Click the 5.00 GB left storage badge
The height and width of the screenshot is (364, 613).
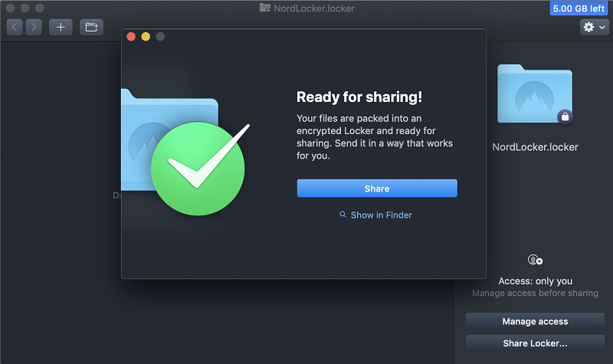tap(579, 8)
